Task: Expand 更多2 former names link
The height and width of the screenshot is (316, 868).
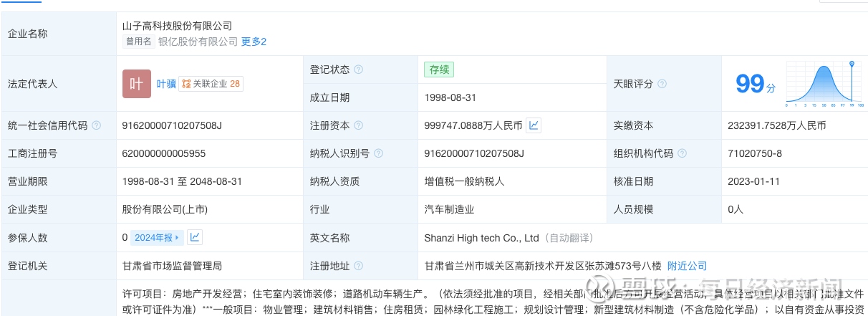Action: point(254,42)
